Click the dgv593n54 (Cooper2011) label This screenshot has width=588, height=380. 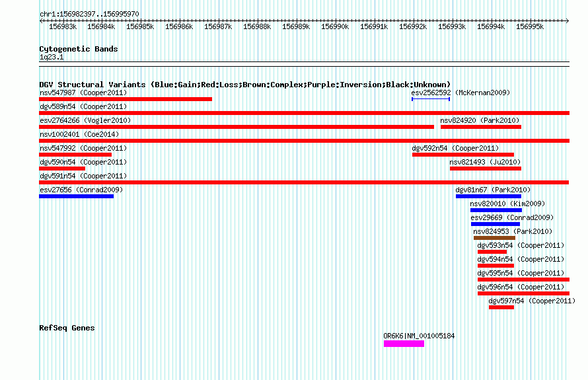click(521, 245)
